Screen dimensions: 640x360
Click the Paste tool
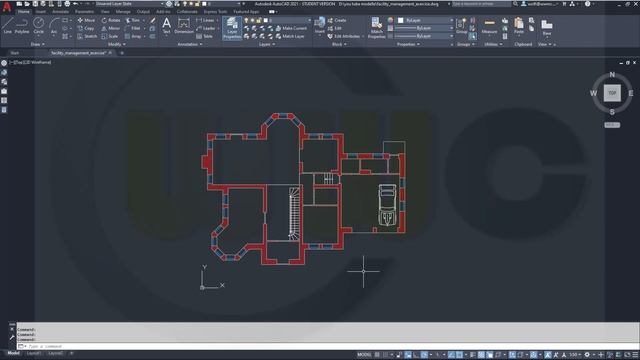tap(518, 26)
